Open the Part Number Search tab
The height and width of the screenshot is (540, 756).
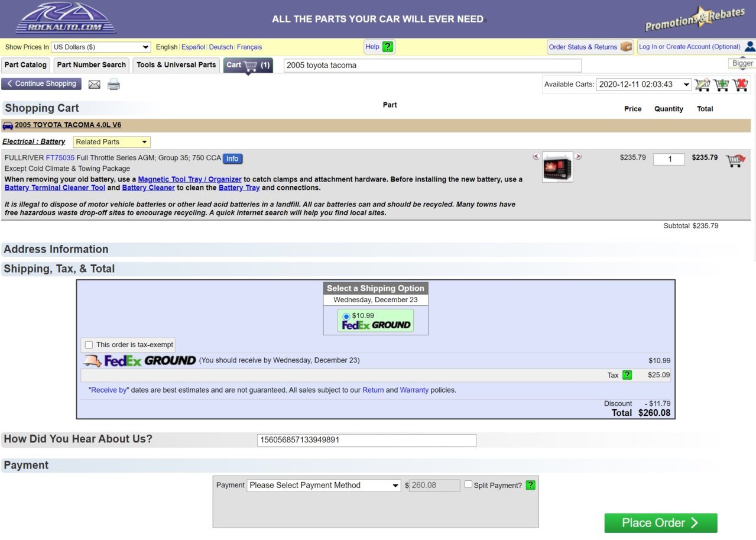click(92, 65)
